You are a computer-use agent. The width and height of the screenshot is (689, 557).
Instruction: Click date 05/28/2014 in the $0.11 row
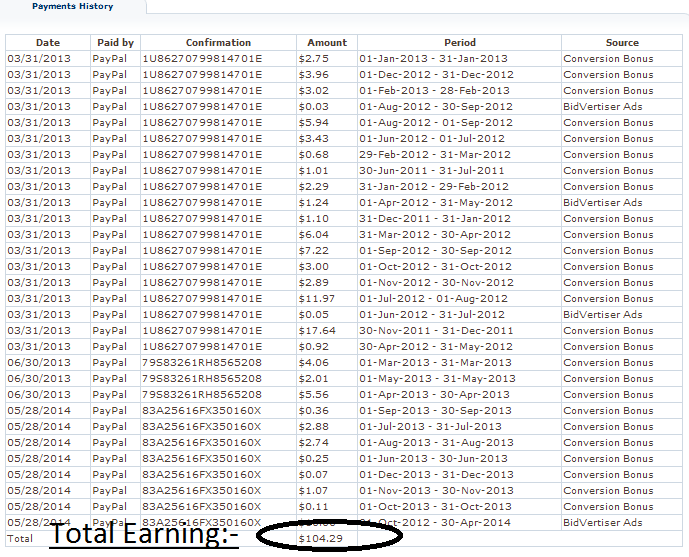point(39,507)
